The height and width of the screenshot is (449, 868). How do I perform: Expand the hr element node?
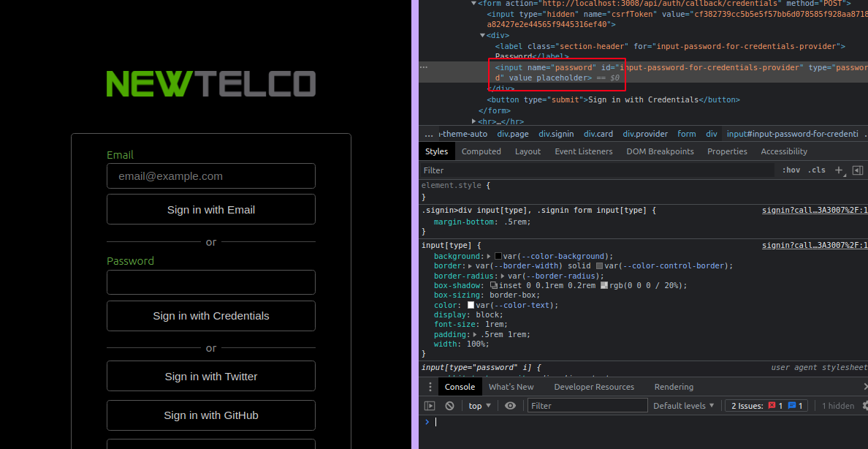(x=473, y=121)
